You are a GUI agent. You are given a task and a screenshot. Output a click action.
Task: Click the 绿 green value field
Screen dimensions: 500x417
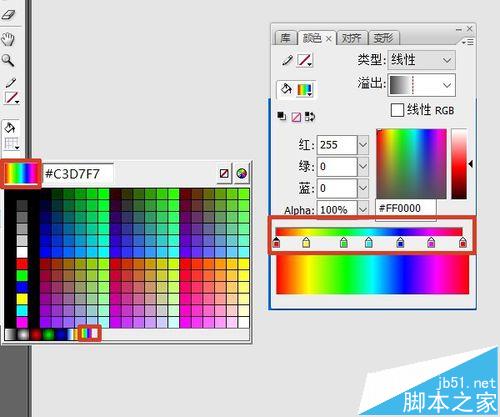(337, 166)
